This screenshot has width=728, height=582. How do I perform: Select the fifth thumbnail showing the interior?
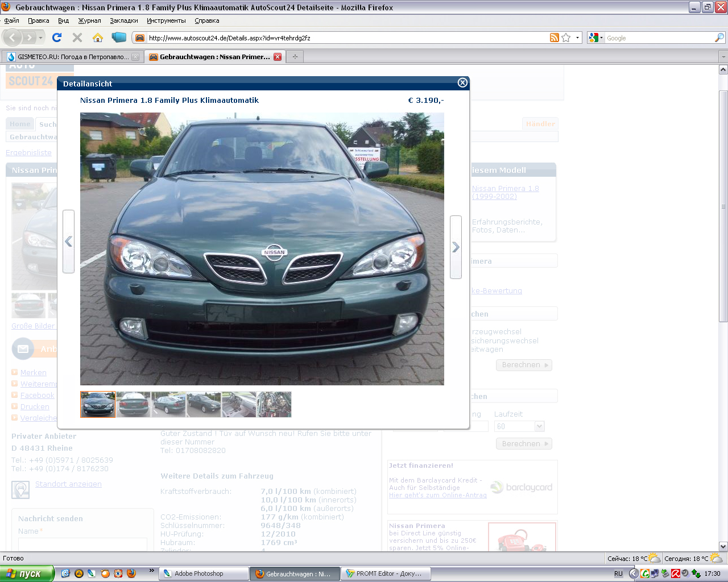239,405
